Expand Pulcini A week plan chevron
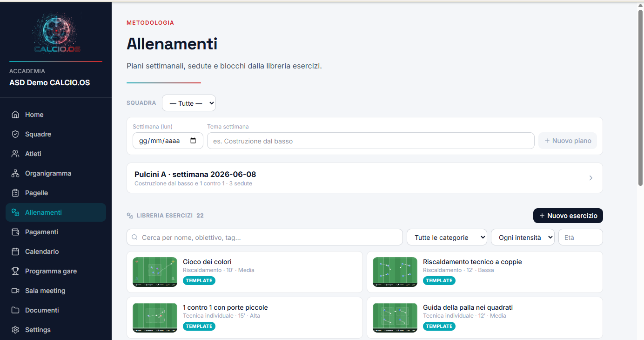The height and width of the screenshot is (340, 644). 591,178
